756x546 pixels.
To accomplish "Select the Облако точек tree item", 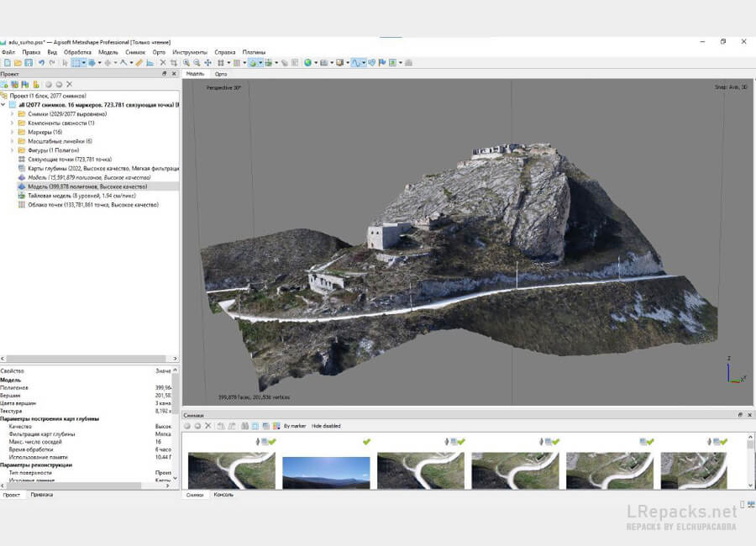I will (93, 204).
